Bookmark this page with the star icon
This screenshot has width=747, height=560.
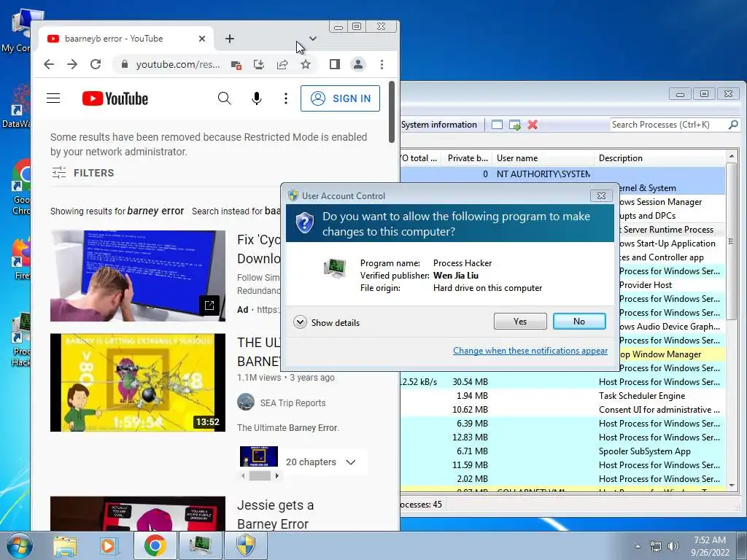point(306,64)
